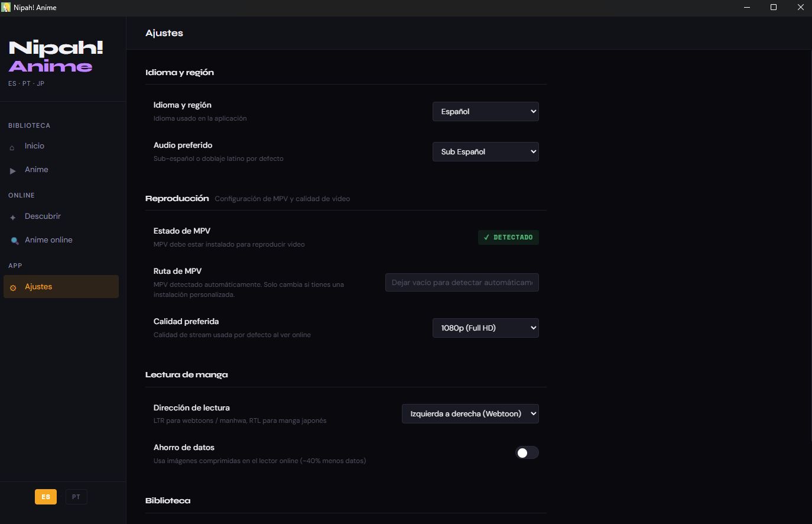Viewport: 812px width, 524px height.
Task: Change the Dirección de lectura dropdown
Action: [470, 413]
